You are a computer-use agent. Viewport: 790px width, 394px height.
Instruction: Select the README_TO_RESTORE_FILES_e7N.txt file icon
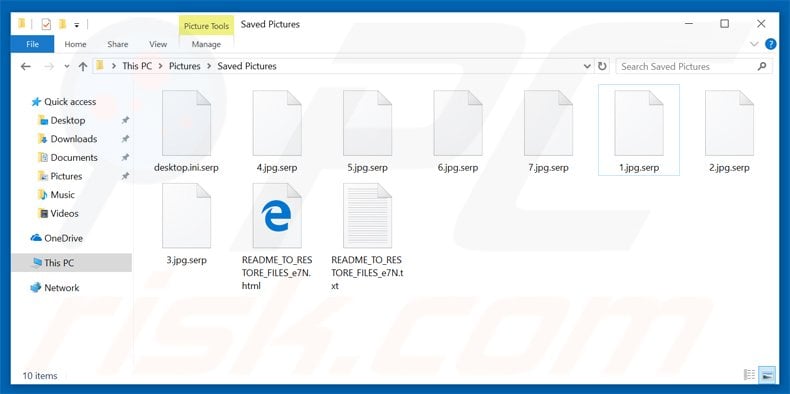367,216
